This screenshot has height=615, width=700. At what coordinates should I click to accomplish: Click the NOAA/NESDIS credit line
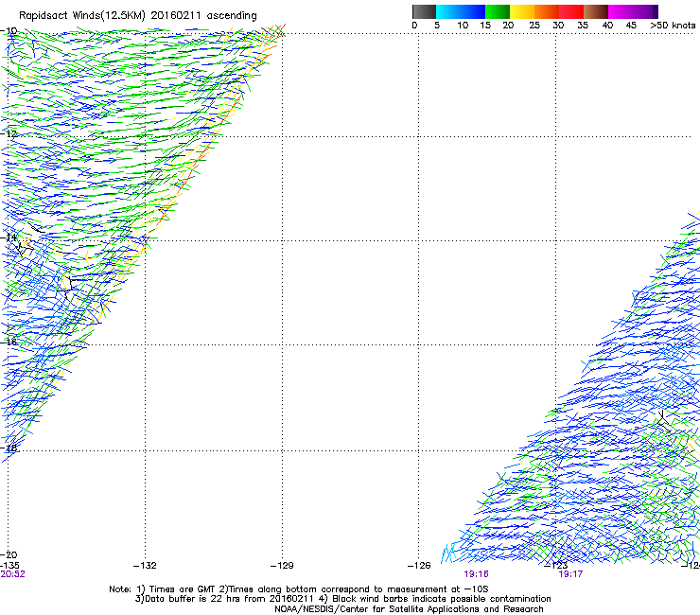409,609
